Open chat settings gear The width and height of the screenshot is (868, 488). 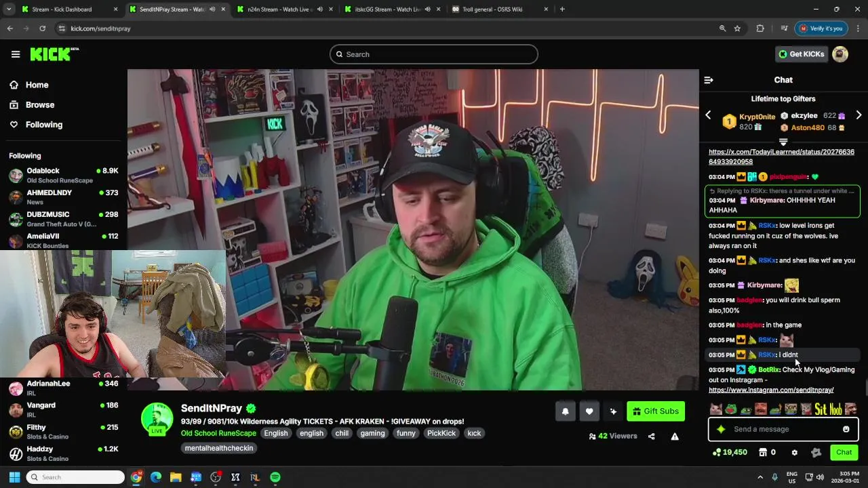[x=794, y=452]
